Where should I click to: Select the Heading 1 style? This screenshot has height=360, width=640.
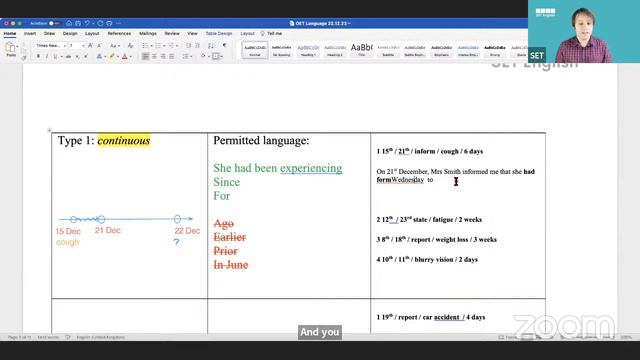(x=308, y=50)
